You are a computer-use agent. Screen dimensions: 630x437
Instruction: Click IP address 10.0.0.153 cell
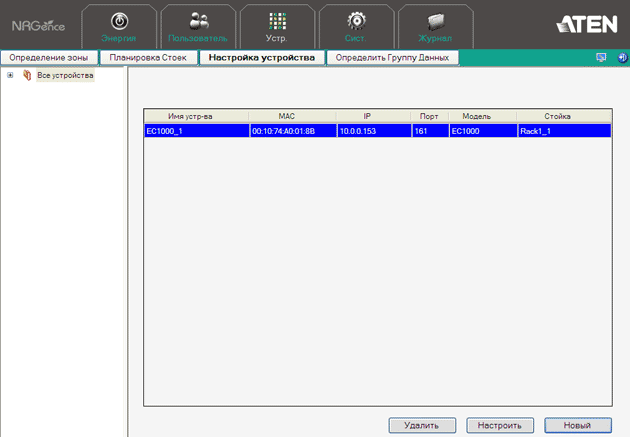coord(374,131)
